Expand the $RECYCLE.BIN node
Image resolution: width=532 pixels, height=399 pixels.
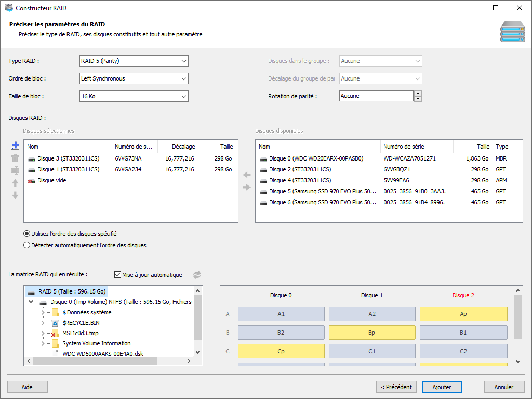[43, 323]
